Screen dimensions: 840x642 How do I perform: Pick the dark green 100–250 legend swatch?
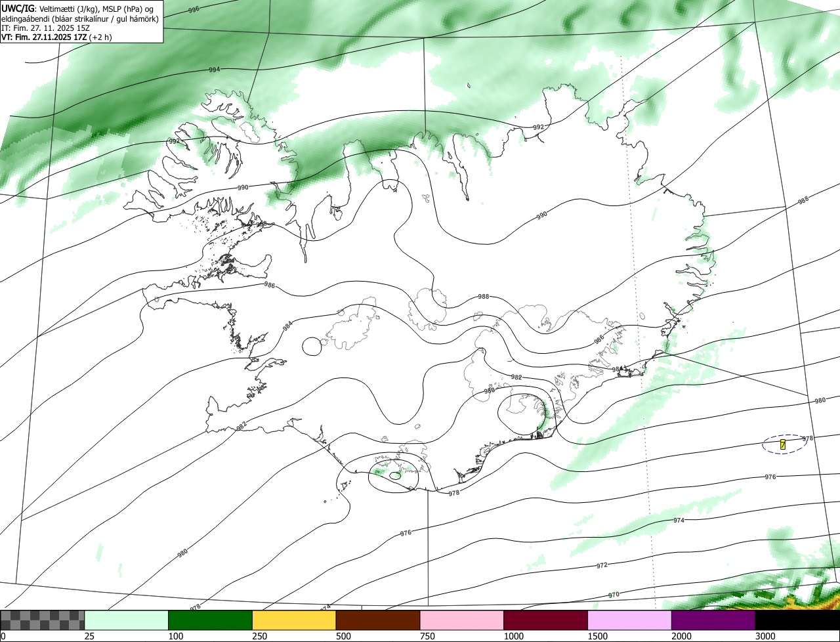pyautogui.click(x=211, y=620)
